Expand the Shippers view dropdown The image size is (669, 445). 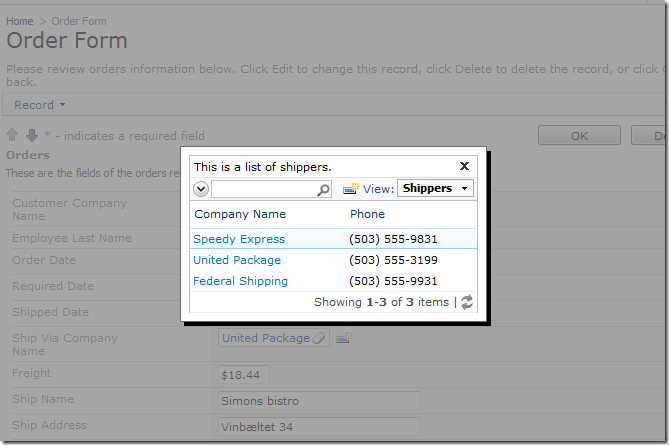435,188
